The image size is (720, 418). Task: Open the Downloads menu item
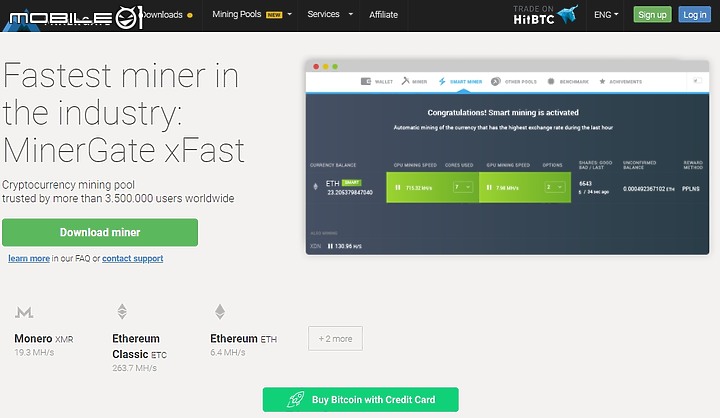click(162, 15)
